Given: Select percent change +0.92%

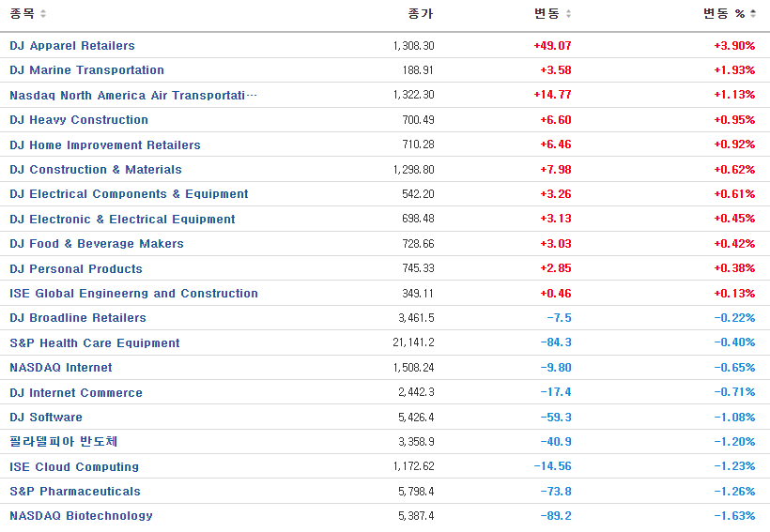Looking at the screenshot, I should (734, 144).
